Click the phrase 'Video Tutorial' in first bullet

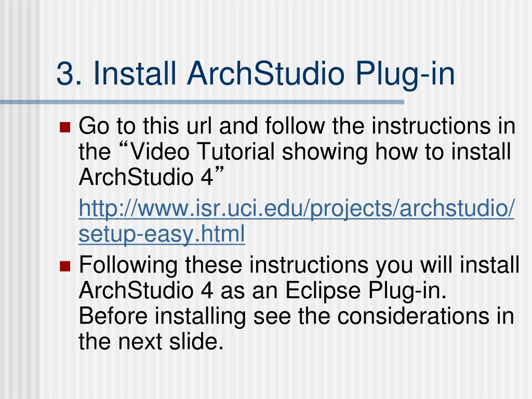click(x=202, y=151)
